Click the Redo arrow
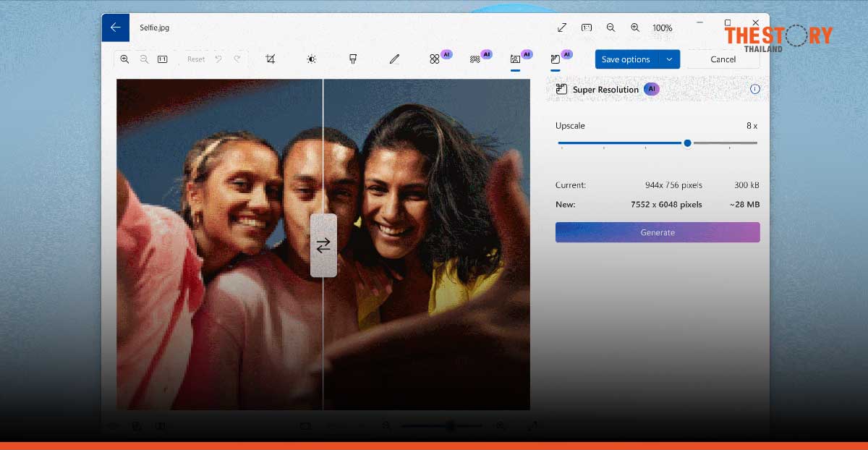Screen dimensions: 868x450 (237, 59)
